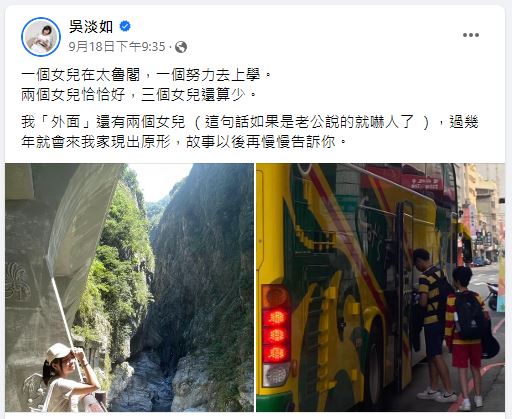Click the blue verified badge beside 吳淡如

125,26
